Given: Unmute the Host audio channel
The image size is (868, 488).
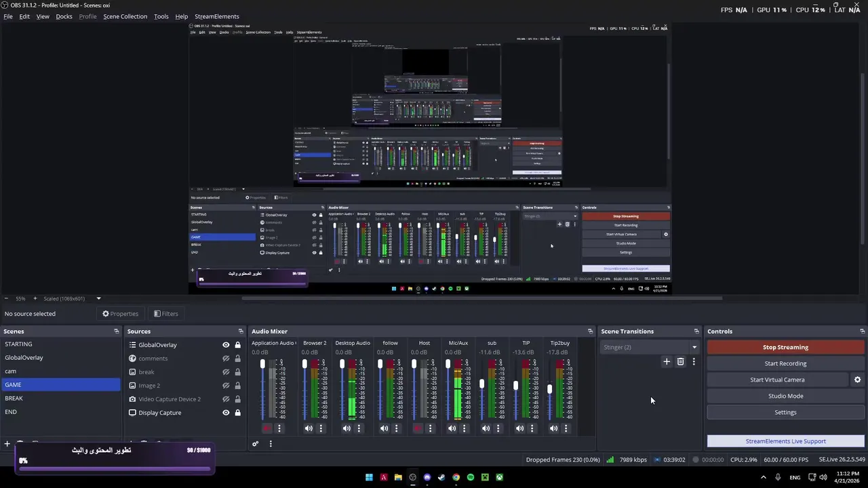Looking at the screenshot, I should coord(418,428).
